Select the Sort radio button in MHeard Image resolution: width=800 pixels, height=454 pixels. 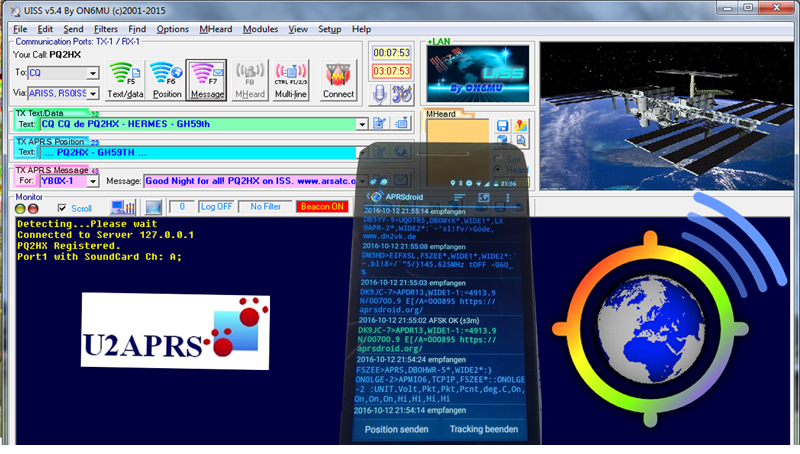tap(497, 159)
